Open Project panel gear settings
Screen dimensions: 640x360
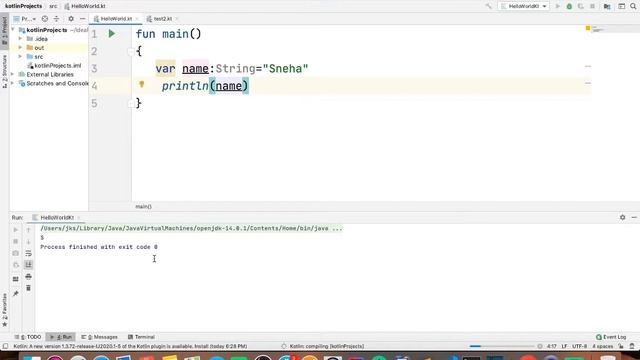coord(71,19)
